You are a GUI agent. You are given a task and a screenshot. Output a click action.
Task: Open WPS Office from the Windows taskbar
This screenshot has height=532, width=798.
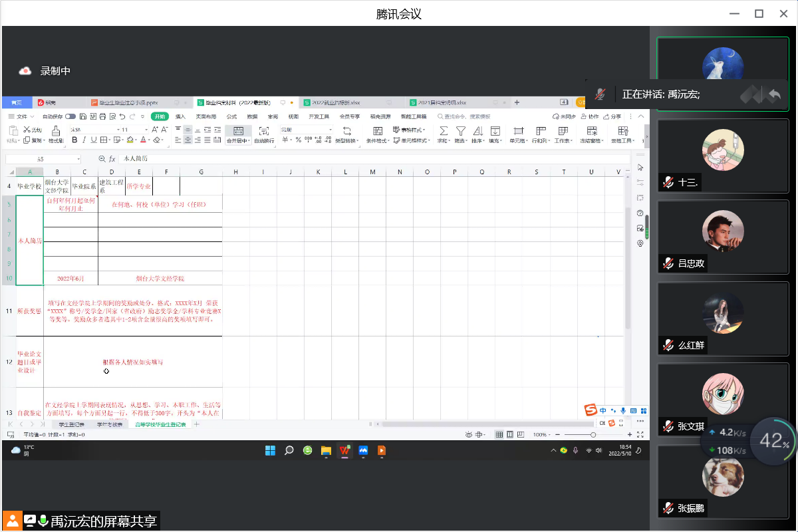pyautogui.click(x=344, y=450)
